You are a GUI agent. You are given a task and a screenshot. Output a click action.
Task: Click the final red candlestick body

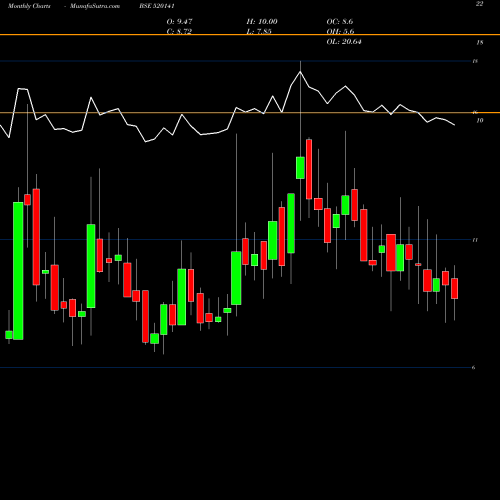454,289
